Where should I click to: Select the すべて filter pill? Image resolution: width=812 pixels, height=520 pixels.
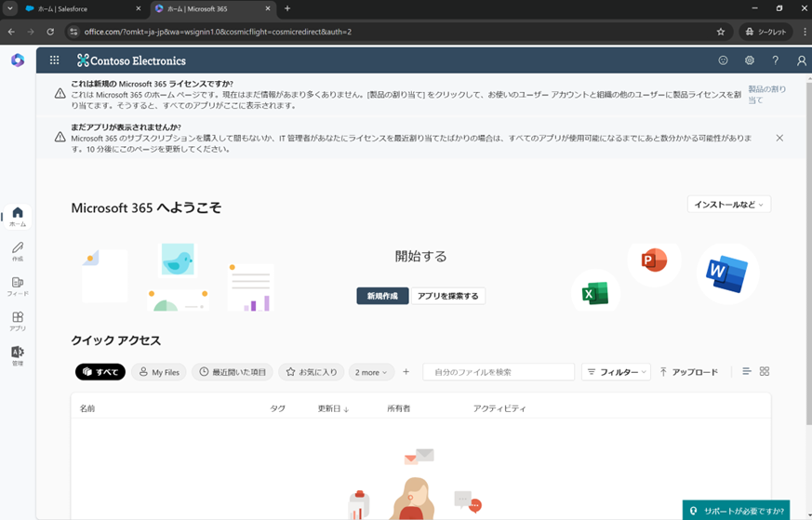tap(100, 372)
